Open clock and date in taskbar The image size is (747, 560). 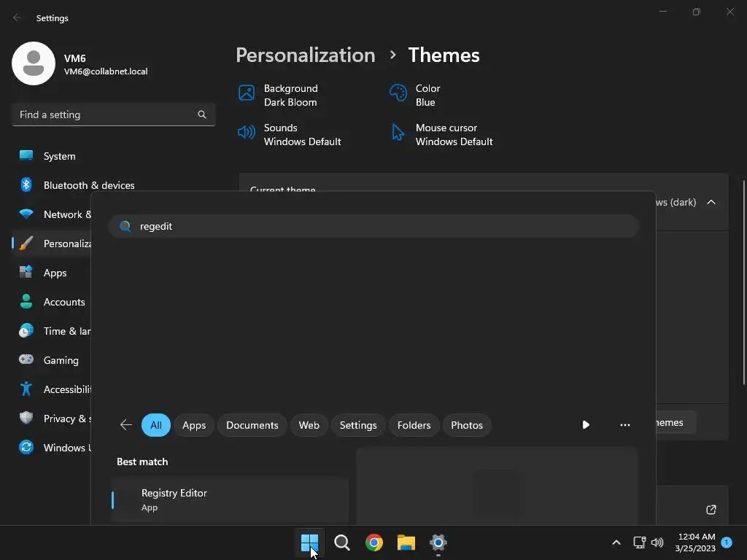point(694,542)
